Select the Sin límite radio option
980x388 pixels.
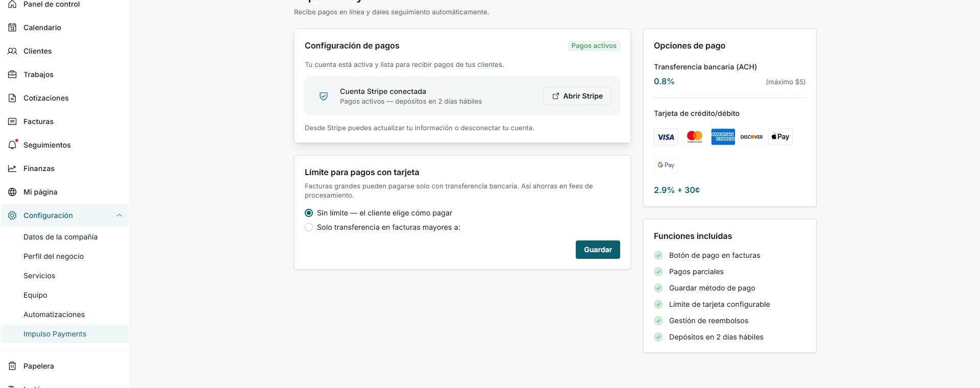coord(309,213)
